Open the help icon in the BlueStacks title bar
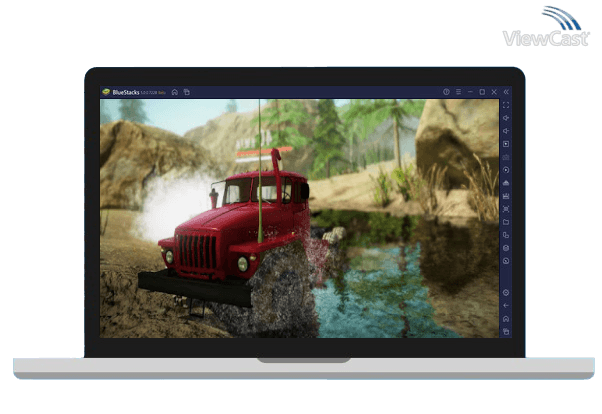This screenshot has height=414, width=602. pyautogui.click(x=446, y=92)
